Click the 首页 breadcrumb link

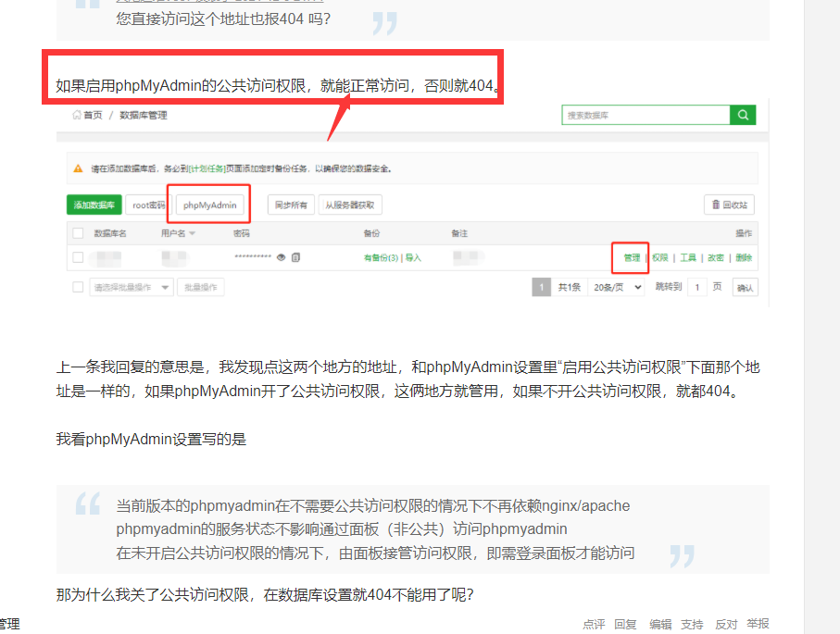(93, 115)
